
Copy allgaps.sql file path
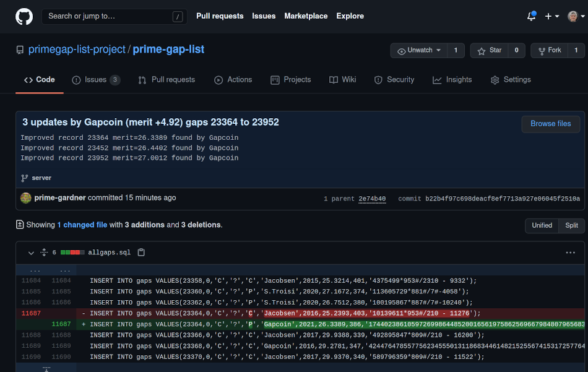click(x=141, y=253)
